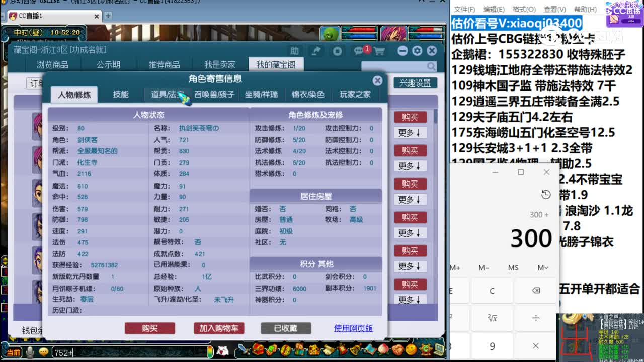Open the 推荐商品 tab
The height and width of the screenshot is (362, 644).
tap(164, 65)
